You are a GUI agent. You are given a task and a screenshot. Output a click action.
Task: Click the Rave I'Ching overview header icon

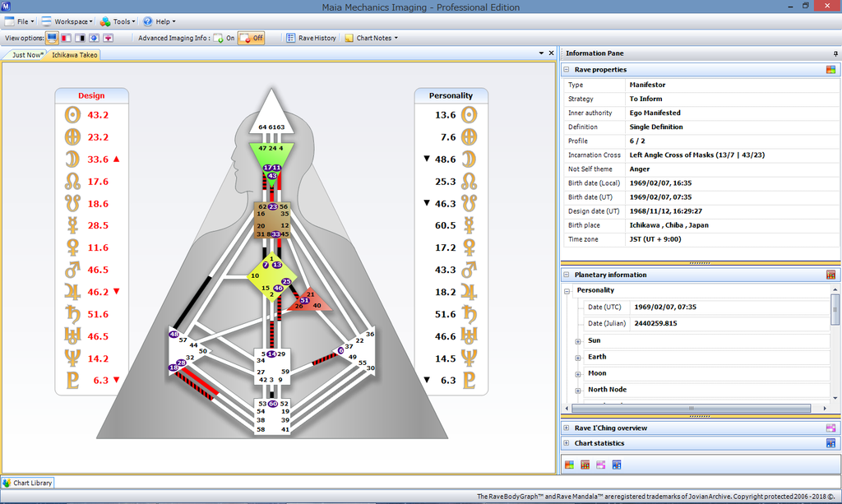pos(830,428)
